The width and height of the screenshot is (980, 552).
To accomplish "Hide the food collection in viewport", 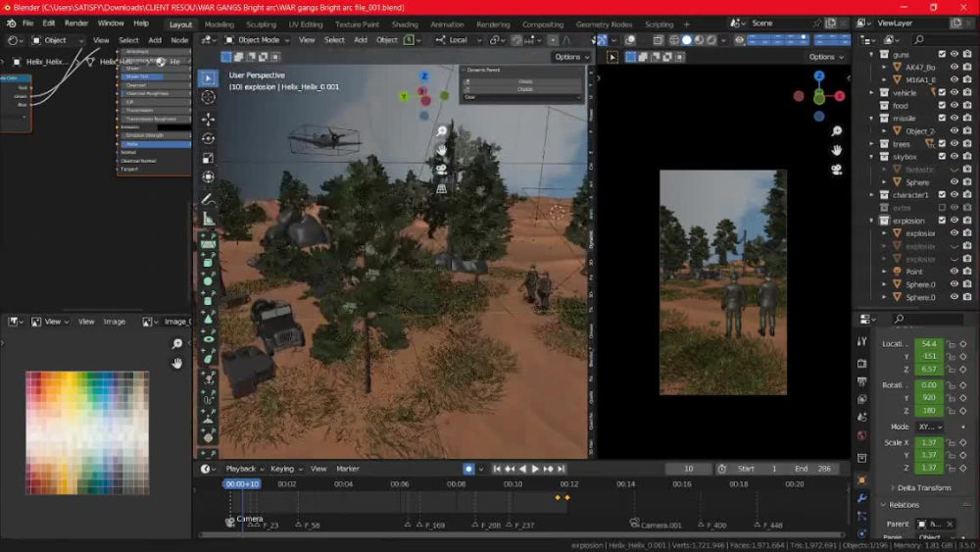I will click(x=955, y=106).
